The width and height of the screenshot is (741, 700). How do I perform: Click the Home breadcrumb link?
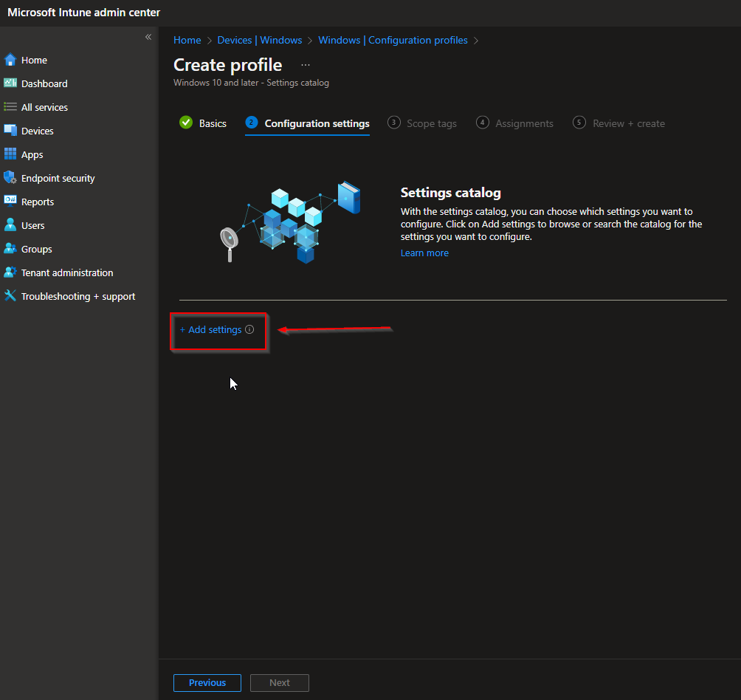187,40
